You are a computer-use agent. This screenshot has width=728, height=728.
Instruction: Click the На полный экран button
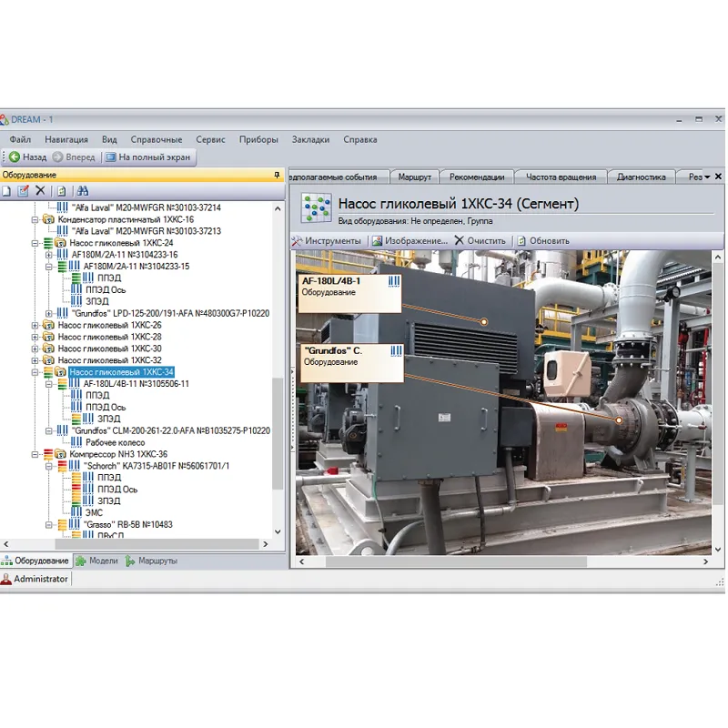coord(148,157)
